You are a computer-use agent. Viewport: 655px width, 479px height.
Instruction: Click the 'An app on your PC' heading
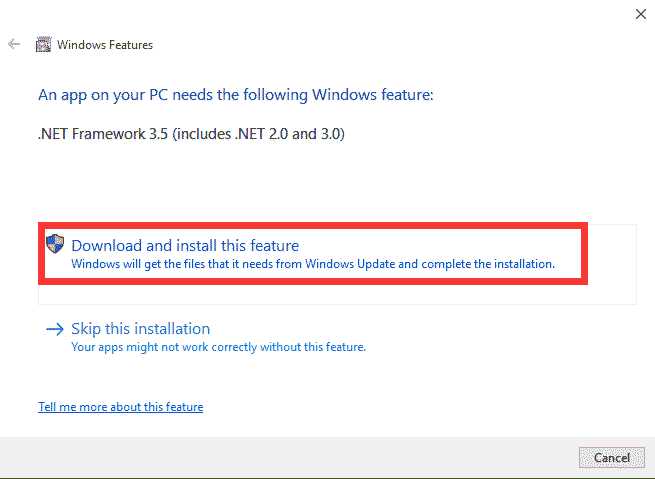(x=237, y=95)
